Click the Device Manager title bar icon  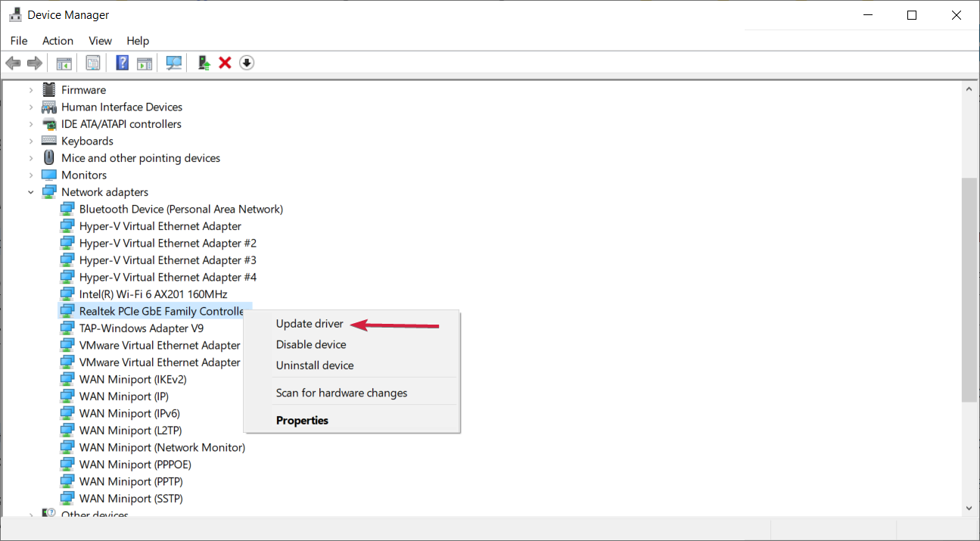tap(15, 14)
